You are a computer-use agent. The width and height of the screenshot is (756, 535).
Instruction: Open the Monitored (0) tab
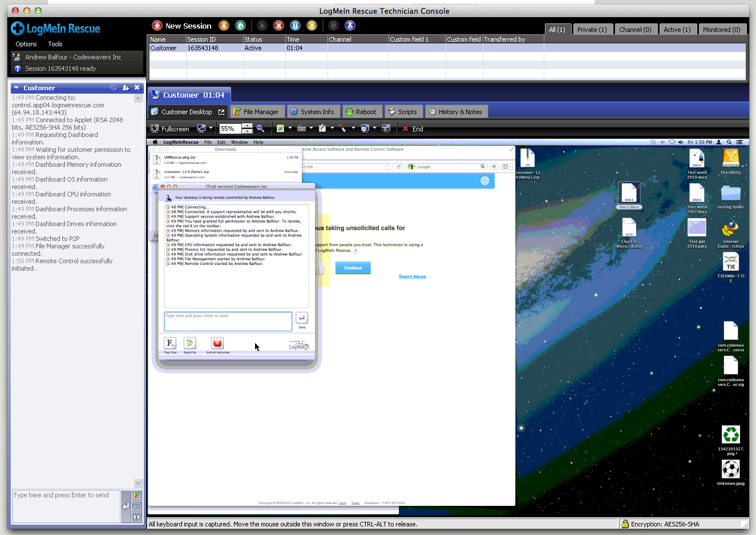[721, 30]
